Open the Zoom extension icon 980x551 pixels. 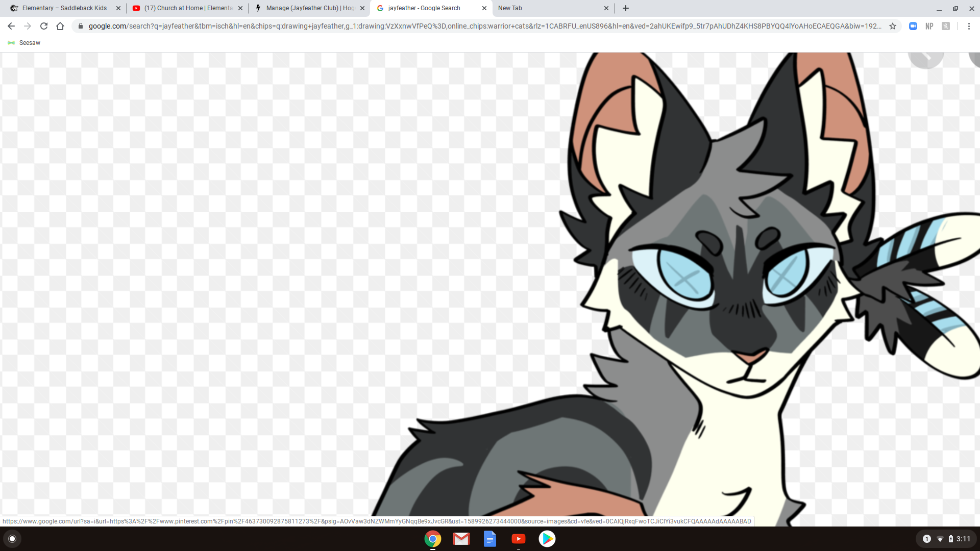coord(913,26)
